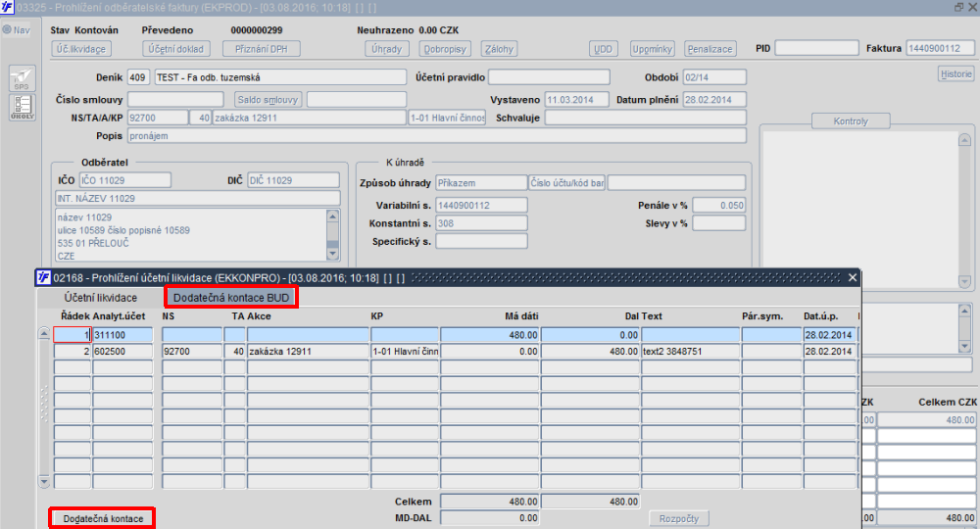Click the likvidace table scroll down arrow
The image size is (980, 529).
(x=44, y=482)
